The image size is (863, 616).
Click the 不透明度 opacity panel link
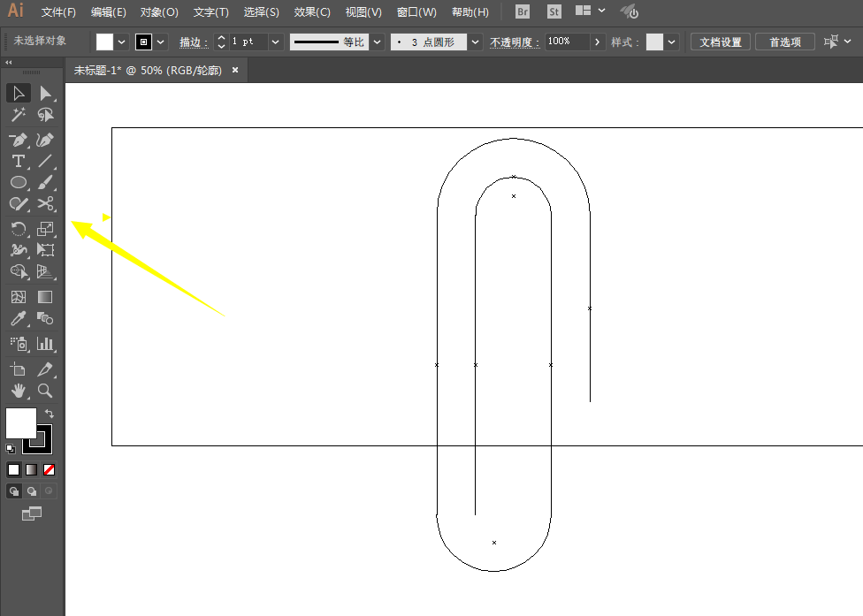tap(514, 42)
